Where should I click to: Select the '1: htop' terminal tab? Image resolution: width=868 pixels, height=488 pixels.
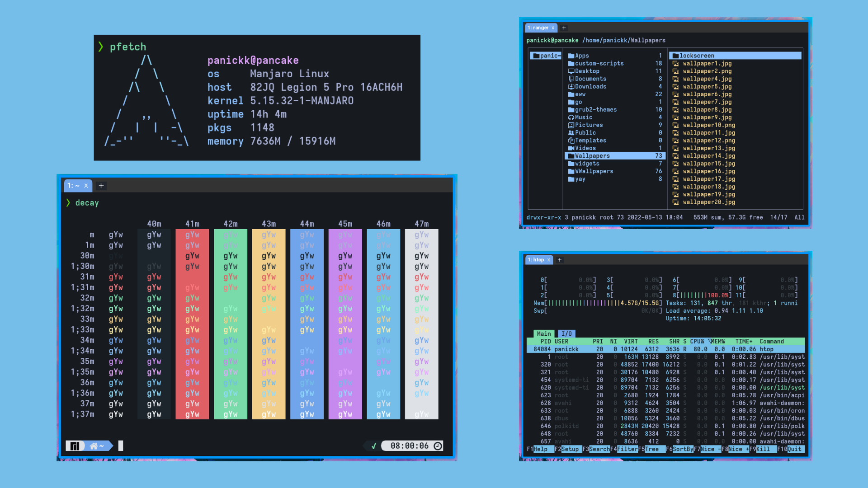pyautogui.click(x=536, y=260)
